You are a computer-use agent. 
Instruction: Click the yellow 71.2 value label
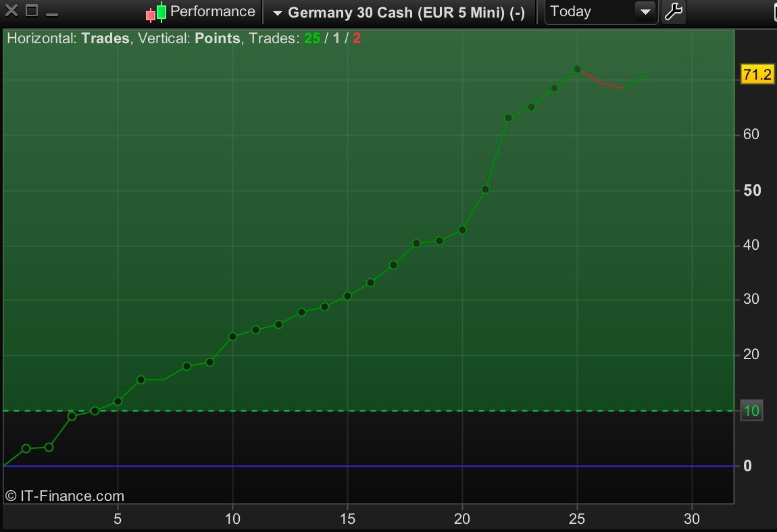(x=757, y=74)
